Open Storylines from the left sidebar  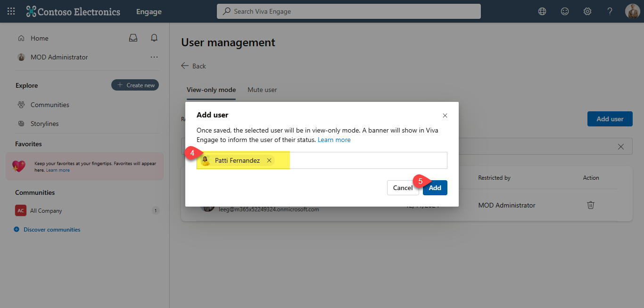(x=45, y=123)
